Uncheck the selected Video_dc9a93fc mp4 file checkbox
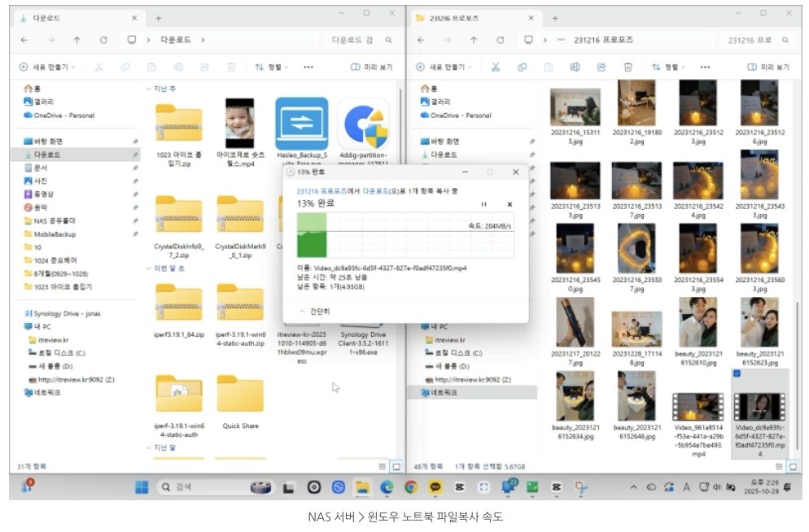This screenshot has height=532, width=809. [x=737, y=374]
